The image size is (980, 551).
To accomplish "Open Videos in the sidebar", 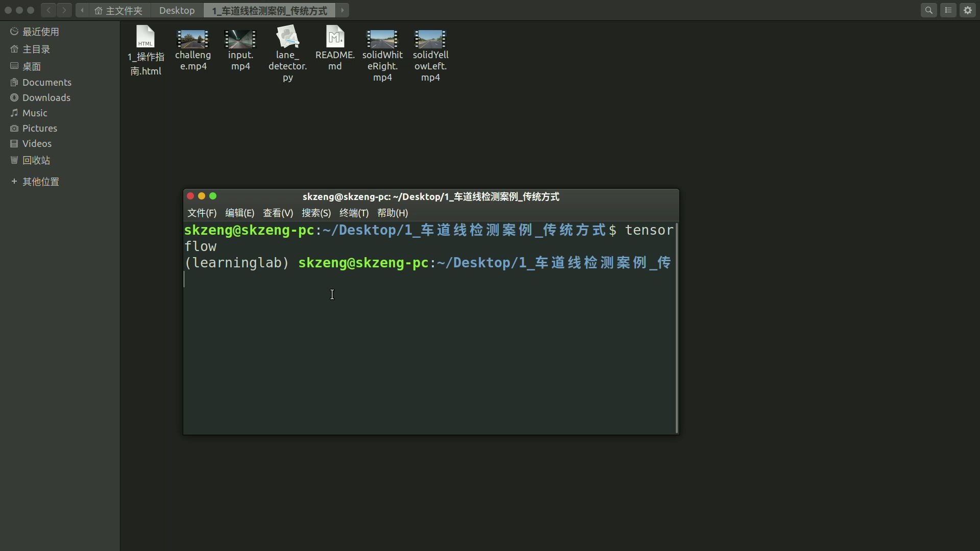I will pos(60,143).
